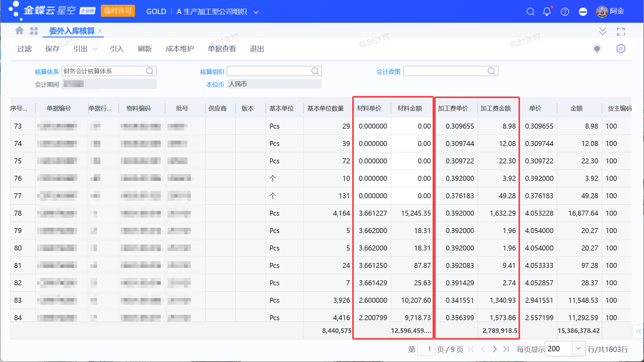644x362 pixels.
Task: Select the 委外入库核算 tab
Action: (72, 31)
